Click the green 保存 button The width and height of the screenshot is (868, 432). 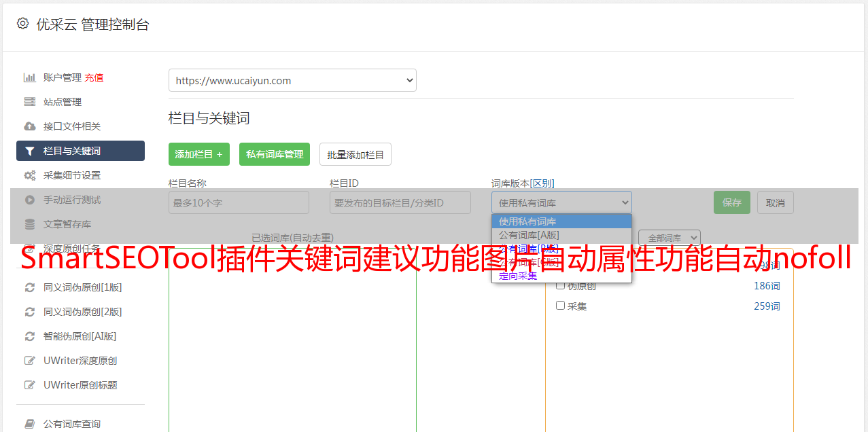732,202
